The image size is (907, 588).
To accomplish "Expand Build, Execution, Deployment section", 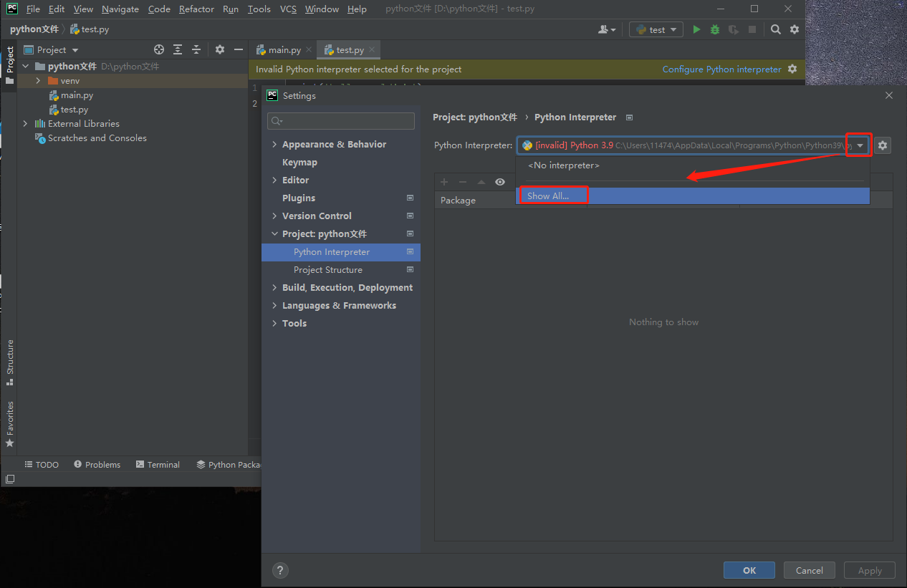I will (x=274, y=287).
